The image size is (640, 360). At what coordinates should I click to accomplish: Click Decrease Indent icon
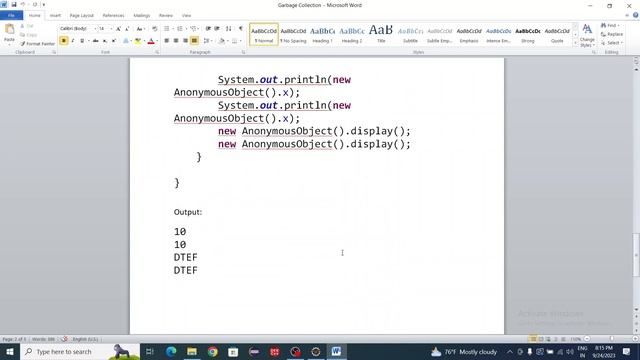(208, 29)
